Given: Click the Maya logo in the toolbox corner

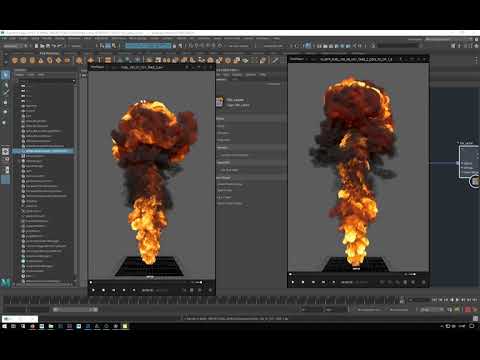Looking at the screenshot, I should tap(6, 283).
